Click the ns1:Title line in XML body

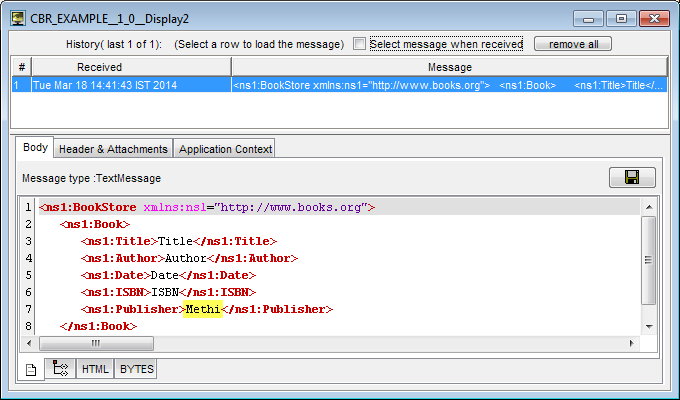179,241
